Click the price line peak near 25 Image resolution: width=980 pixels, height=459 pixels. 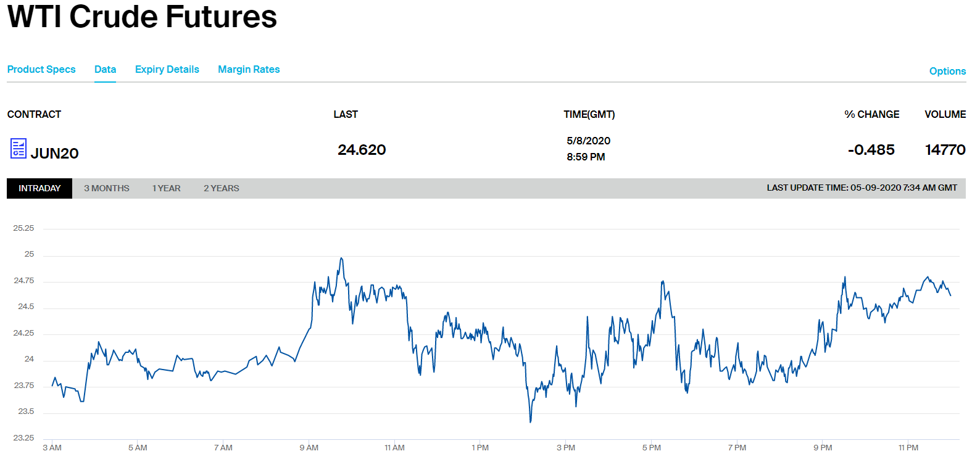pos(341,258)
